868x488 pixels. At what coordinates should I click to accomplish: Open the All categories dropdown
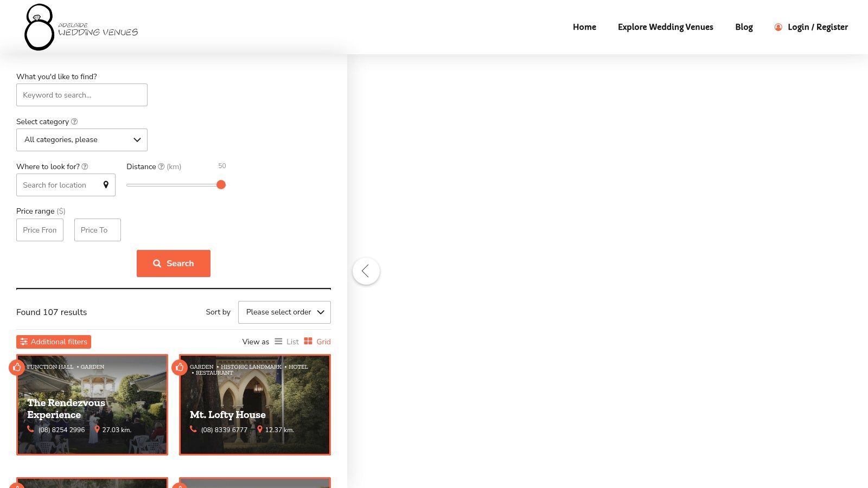[82, 140]
